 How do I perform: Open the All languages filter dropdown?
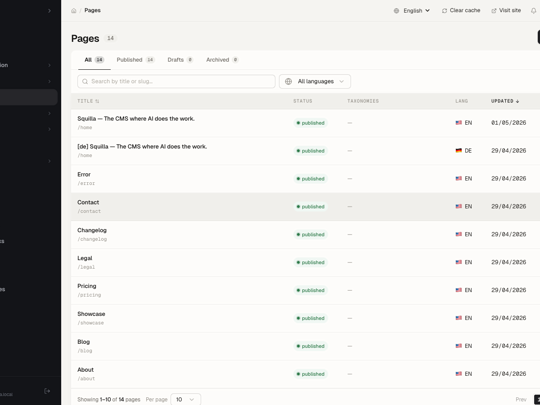pos(315,82)
